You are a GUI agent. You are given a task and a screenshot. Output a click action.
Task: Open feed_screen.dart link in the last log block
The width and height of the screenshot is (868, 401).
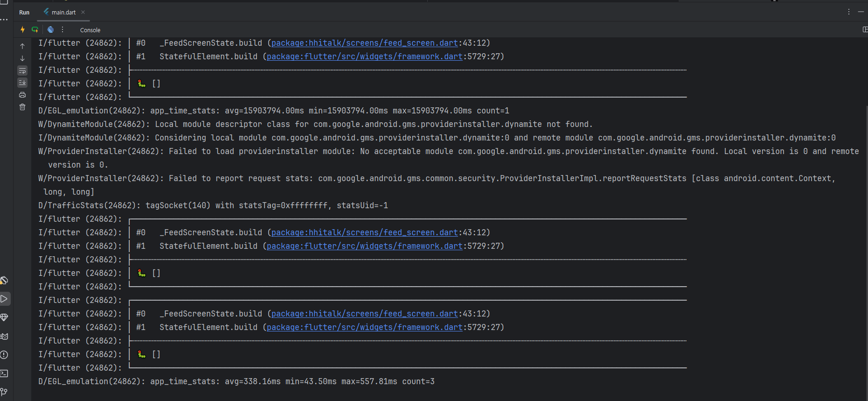tap(365, 314)
